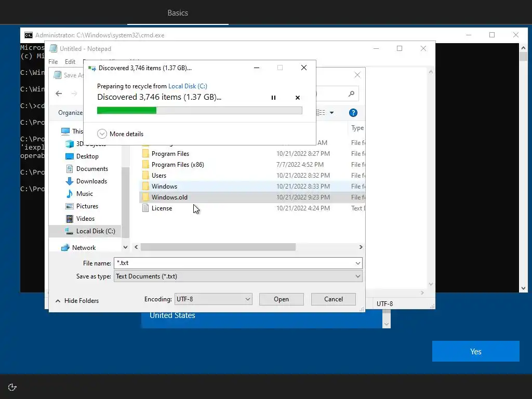Click the cmd.exe title bar icon
532x399 pixels.
click(x=29, y=35)
